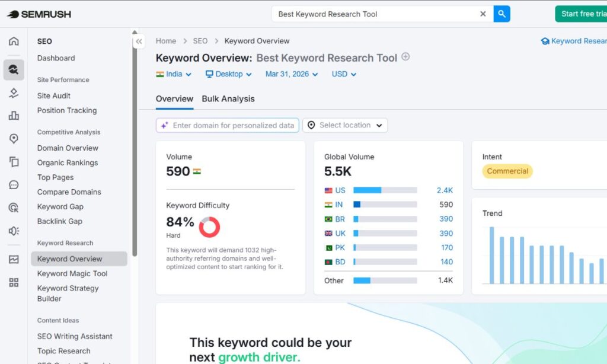Change currency via the USD dropdown

[x=343, y=74]
